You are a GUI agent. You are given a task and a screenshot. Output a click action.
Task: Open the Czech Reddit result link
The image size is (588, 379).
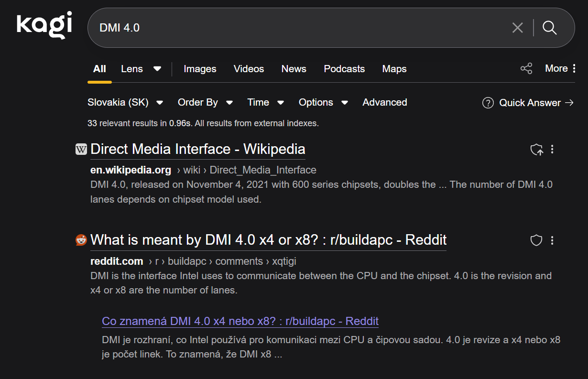(x=240, y=321)
